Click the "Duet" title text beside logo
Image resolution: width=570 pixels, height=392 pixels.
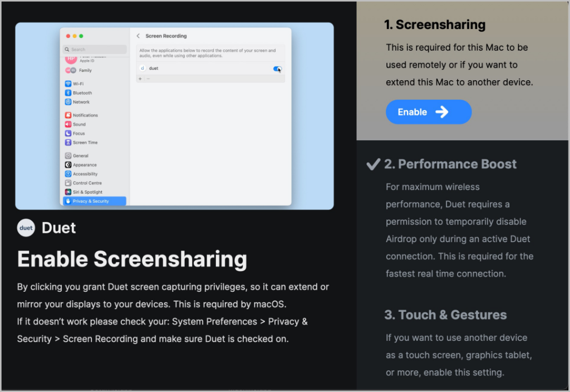coord(58,228)
